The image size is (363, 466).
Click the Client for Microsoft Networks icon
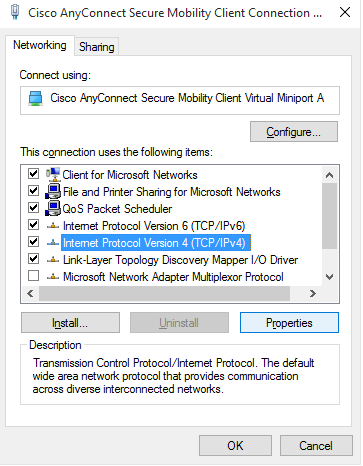[53, 174]
